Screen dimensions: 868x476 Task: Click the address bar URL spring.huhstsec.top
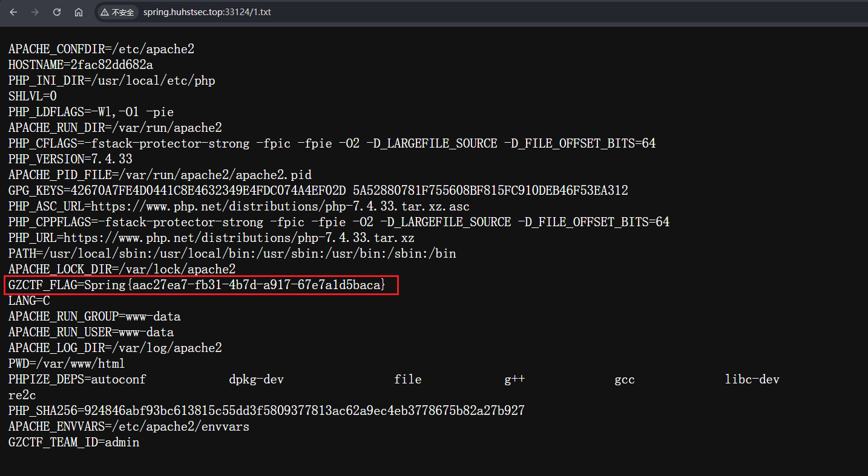point(207,12)
